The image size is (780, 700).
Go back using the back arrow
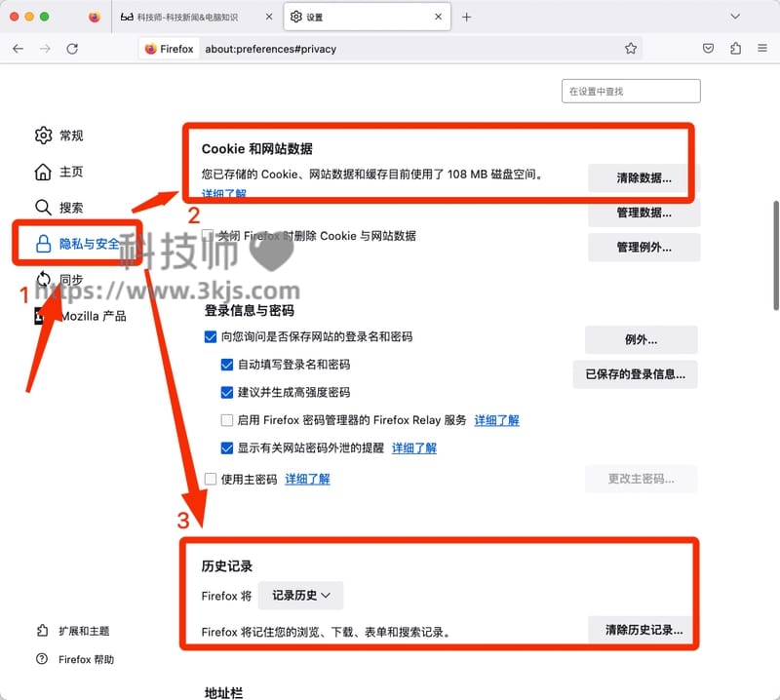point(18,49)
